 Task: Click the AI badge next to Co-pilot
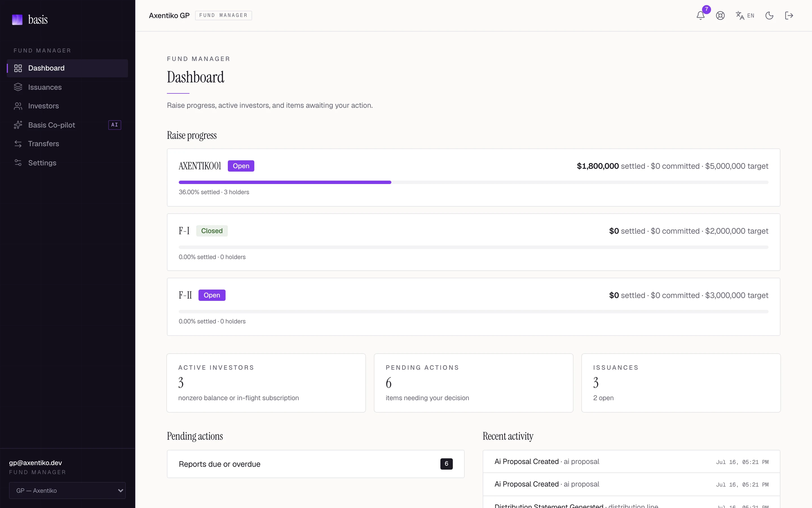click(x=114, y=125)
